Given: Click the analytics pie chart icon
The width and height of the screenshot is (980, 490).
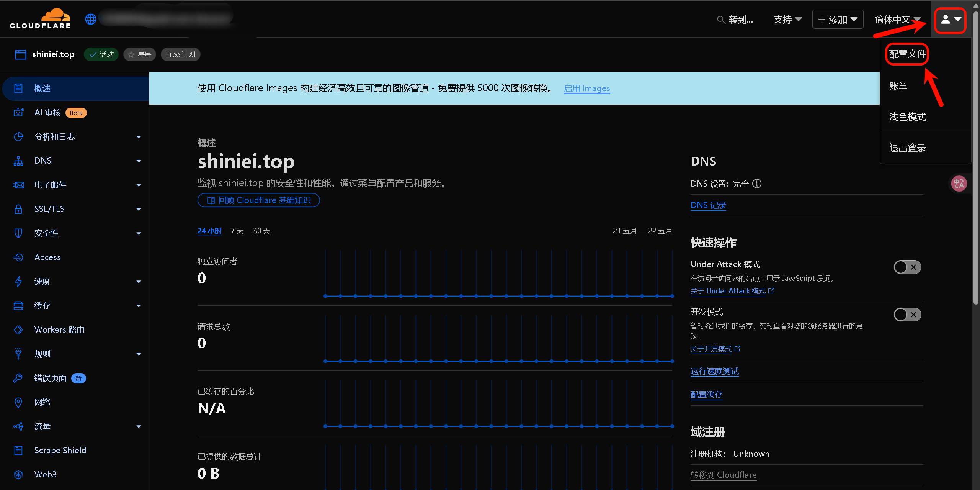Looking at the screenshot, I should coord(18,137).
